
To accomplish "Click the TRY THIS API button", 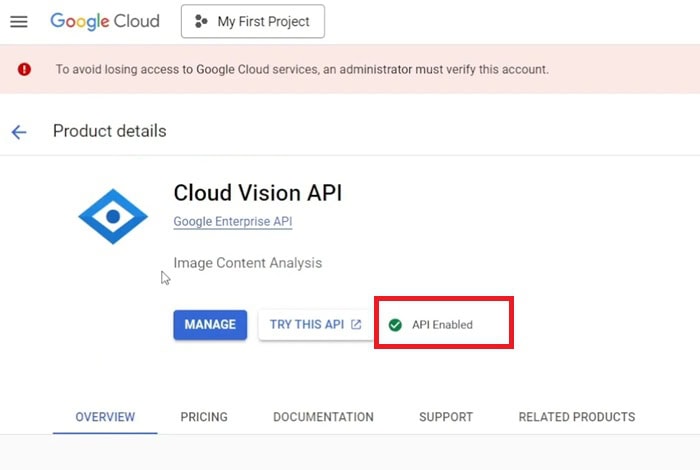I will 316,324.
